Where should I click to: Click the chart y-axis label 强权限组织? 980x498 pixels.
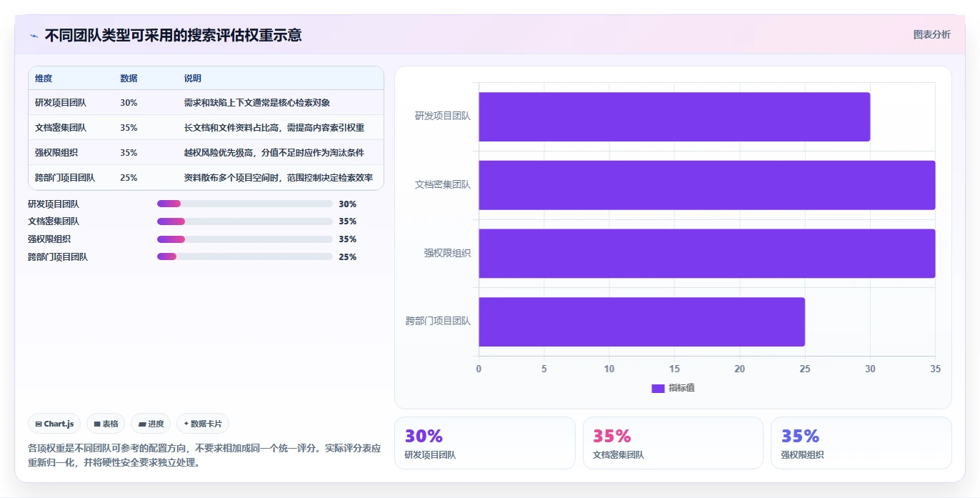pos(447,253)
